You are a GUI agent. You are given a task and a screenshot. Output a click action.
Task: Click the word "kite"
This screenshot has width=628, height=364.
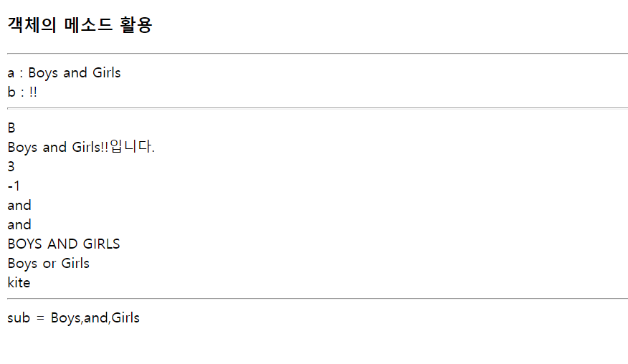coord(19,283)
